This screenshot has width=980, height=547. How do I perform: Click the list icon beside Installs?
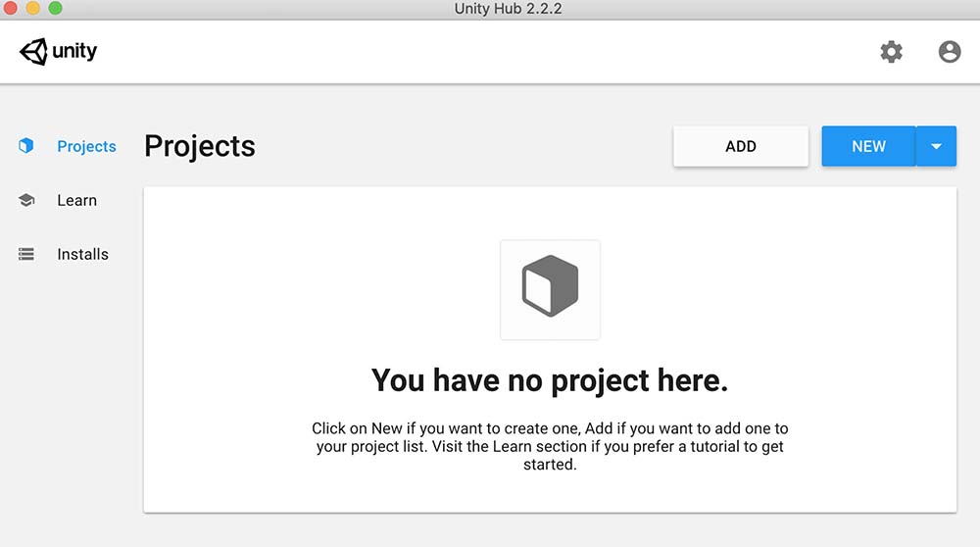(26, 254)
